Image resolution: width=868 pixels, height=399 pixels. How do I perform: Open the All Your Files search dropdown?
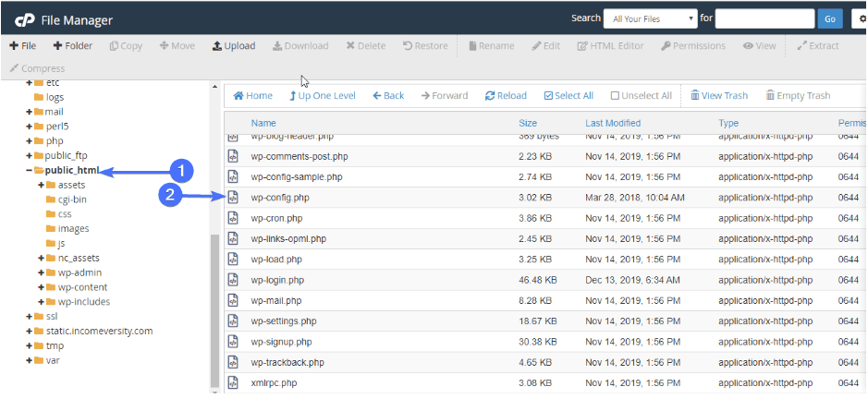tap(651, 18)
